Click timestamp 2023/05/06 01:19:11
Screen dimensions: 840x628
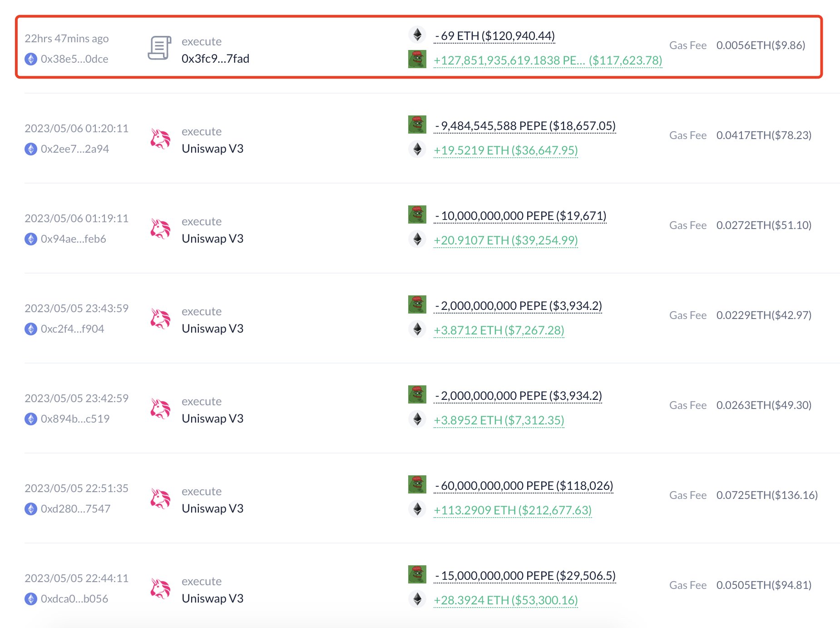[77, 218]
